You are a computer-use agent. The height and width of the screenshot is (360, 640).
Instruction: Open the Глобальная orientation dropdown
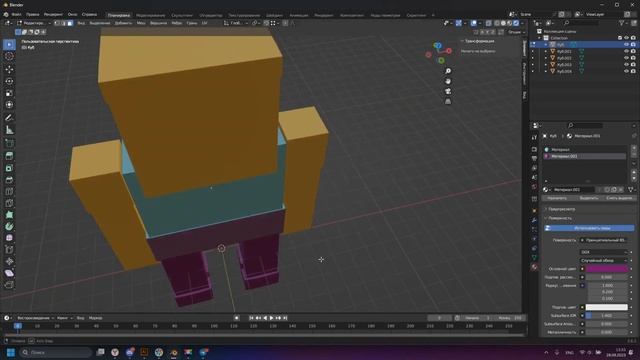point(236,23)
